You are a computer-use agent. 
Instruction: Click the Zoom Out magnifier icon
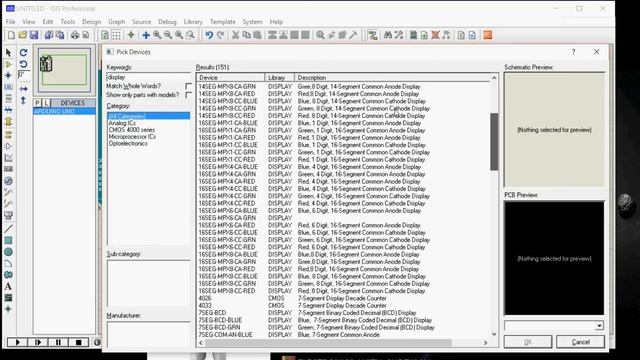tap(168, 35)
